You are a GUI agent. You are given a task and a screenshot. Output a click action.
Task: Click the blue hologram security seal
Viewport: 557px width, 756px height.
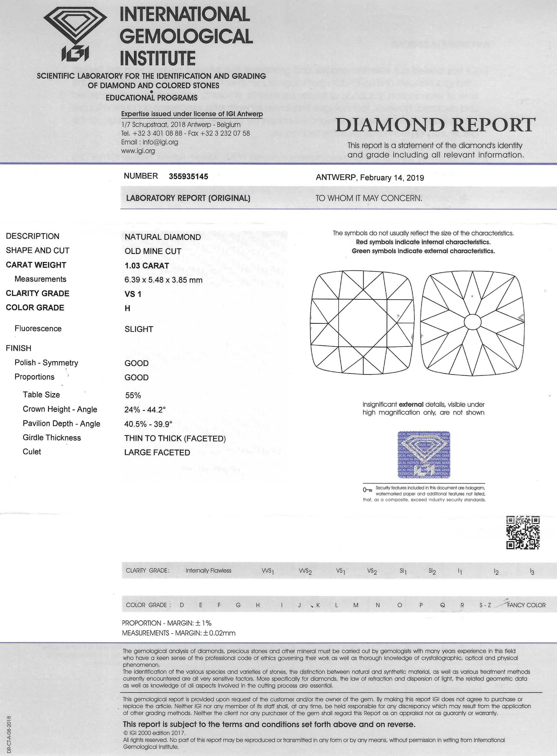[x=424, y=455]
